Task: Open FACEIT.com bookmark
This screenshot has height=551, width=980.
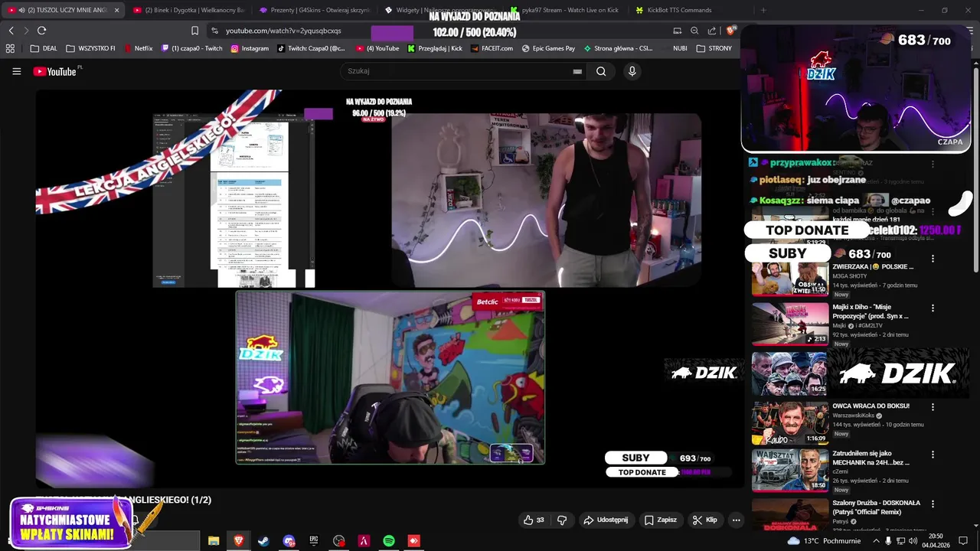Action: (492, 48)
